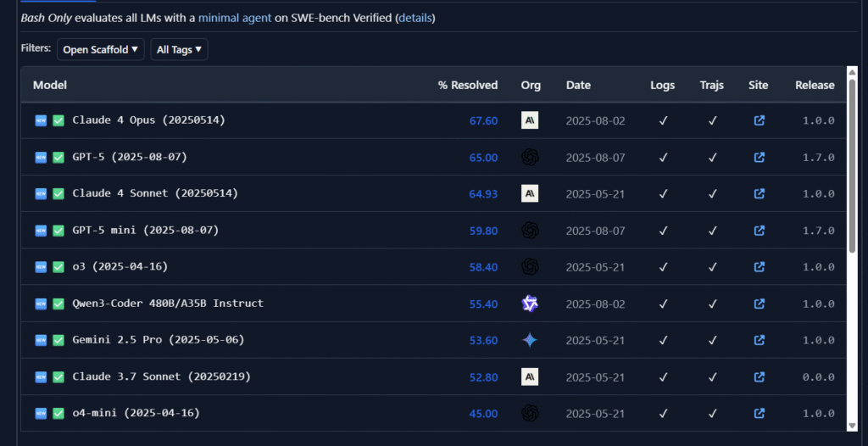Sort by the Org column header
The width and height of the screenshot is (868, 446).
pyautogui.click(x=531, y=86)
